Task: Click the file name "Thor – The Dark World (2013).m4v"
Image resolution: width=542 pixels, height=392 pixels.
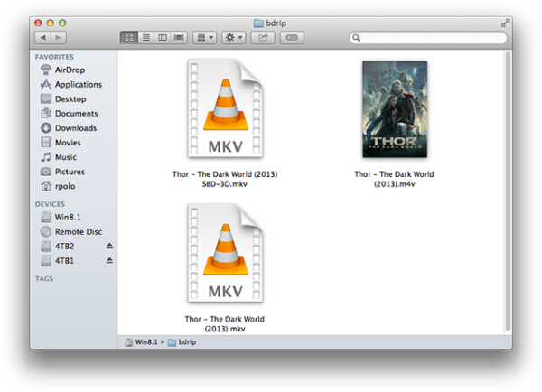Action: click(394, 179)
